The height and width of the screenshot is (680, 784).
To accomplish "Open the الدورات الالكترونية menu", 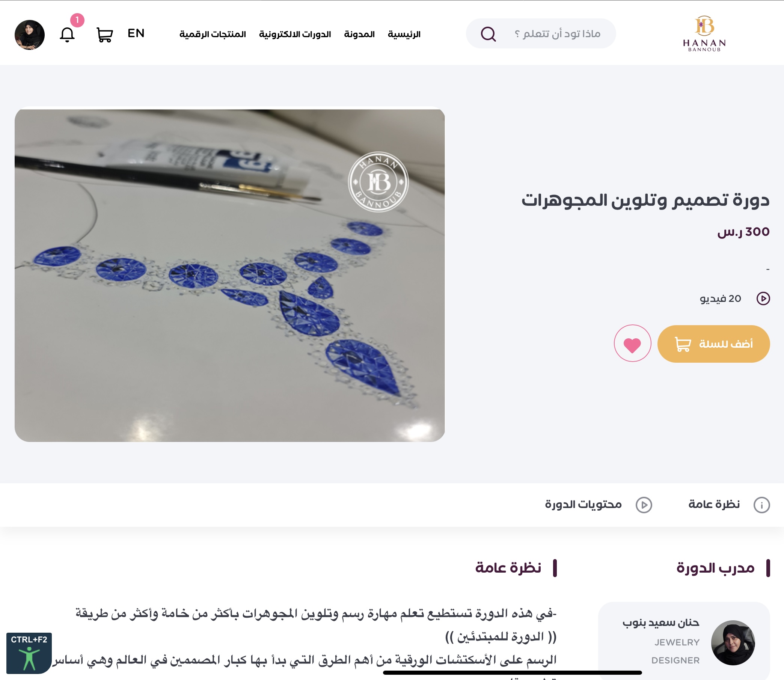I will pos(295,34).
